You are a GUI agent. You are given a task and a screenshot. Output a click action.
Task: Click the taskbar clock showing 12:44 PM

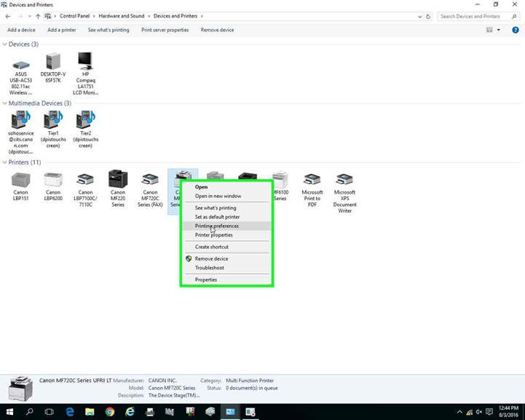pos(508,412)
